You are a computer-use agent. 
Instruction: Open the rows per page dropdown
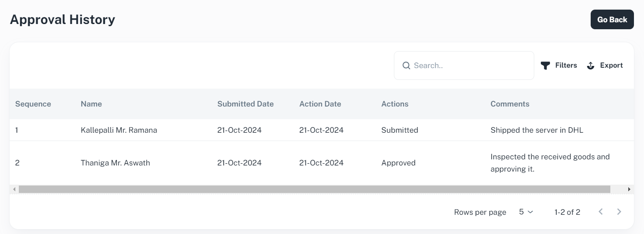(x=526, y=212)
